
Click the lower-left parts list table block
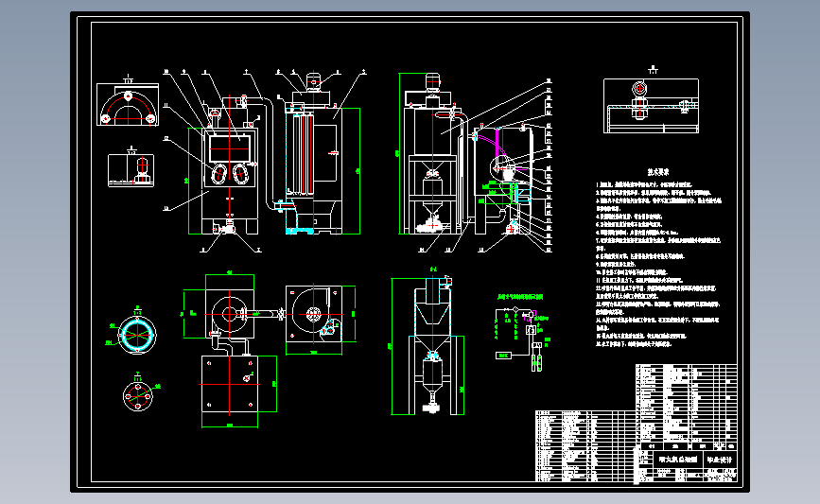click(585, 445)
